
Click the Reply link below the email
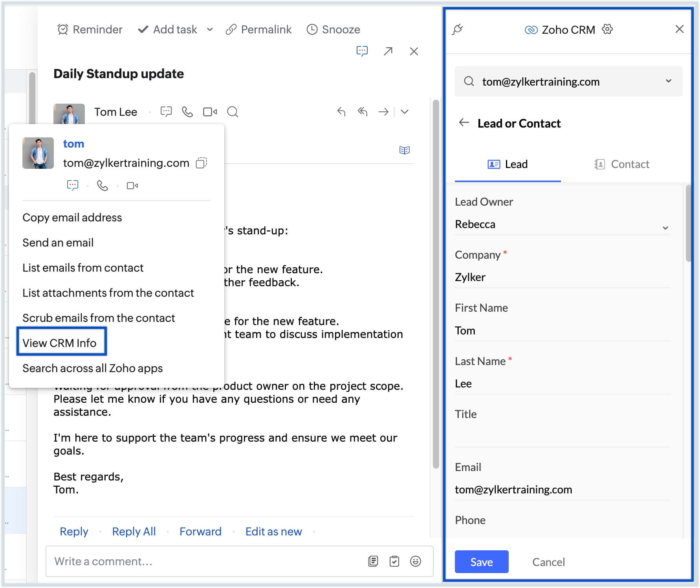(x=74, y=531)
